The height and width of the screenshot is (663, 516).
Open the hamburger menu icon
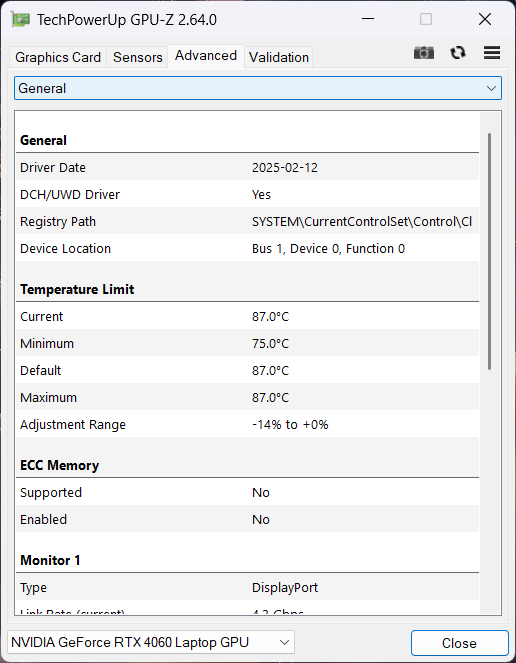pos(492,53)
